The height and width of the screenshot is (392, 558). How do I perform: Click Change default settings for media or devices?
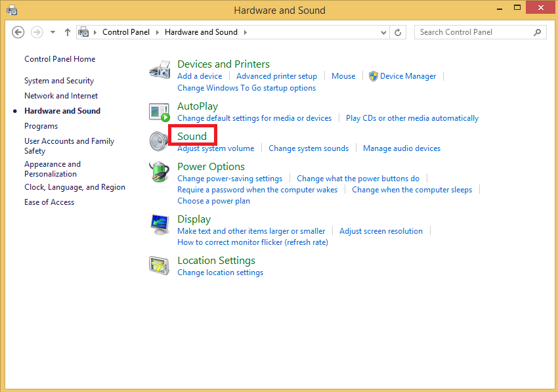[x=255, y=118]
